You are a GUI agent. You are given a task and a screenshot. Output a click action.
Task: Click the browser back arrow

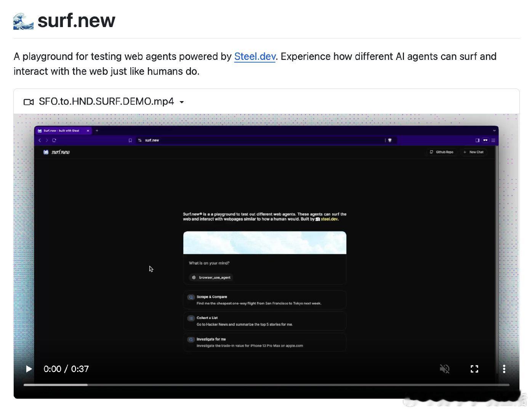[40, 140]
